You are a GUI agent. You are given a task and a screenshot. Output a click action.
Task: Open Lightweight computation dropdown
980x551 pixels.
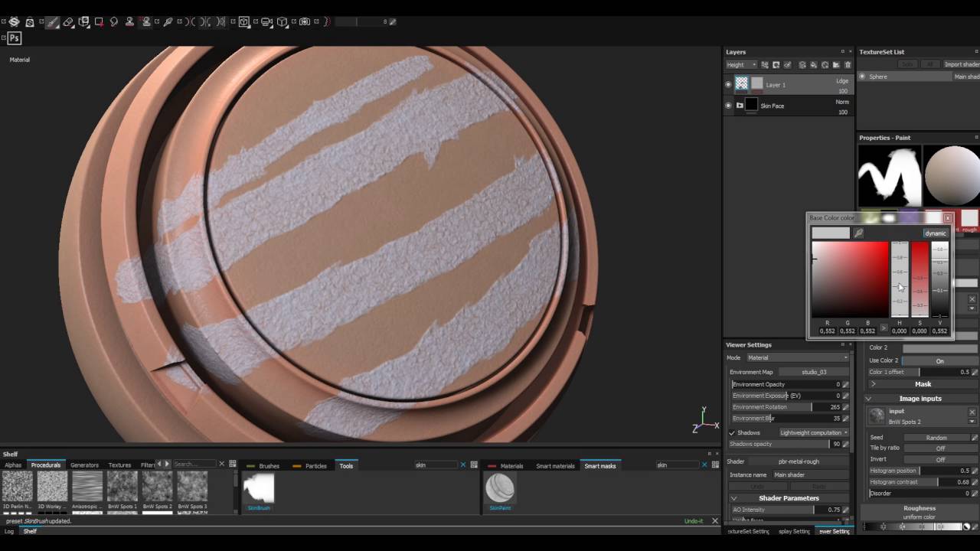[813, 432]
